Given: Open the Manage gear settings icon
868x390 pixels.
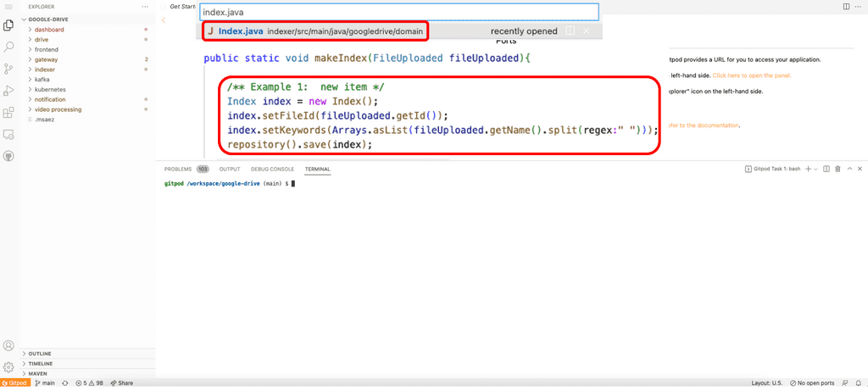Looking at the screenshot, I should point(8,367).
